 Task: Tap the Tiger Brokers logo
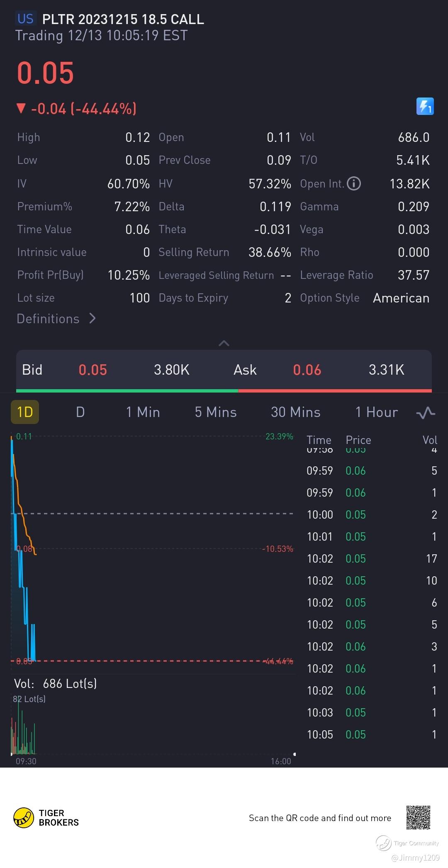[x=46, y=818]
